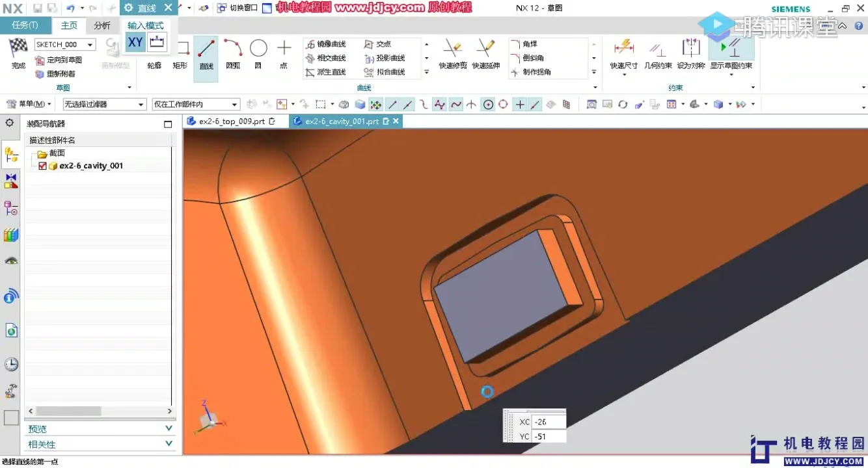
Task: Click the 设为对称 make symmetric icon
Action: pos(690,50)
